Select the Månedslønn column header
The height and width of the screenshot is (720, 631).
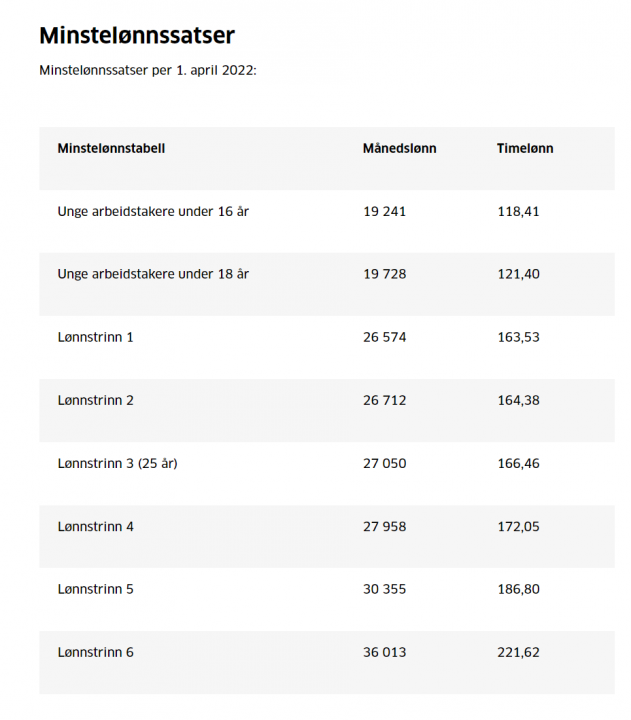point(399,148)
